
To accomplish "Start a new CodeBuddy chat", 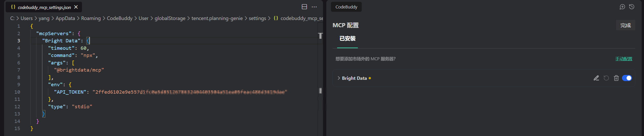I will [x=622, y=7].
